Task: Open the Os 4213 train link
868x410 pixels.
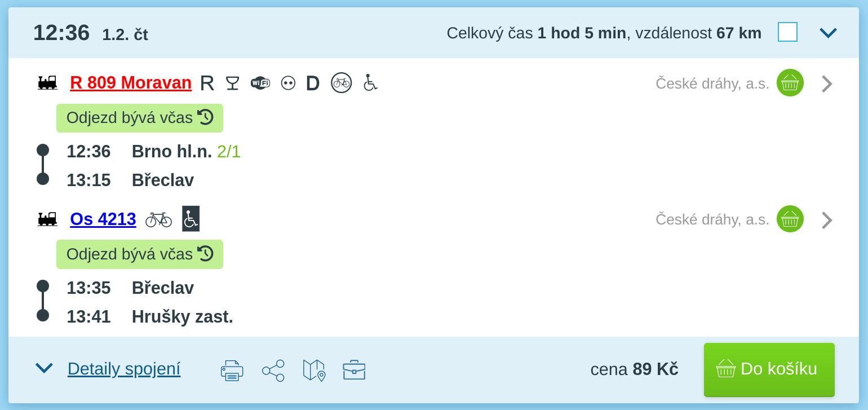Action: pyautogui.click(x=103, y=219)
